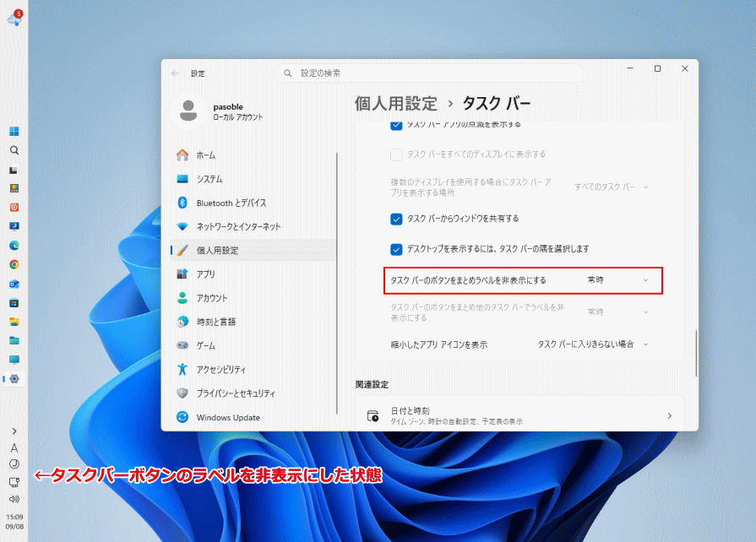Open volume speaker icon in tray
Viewport: 756px width, 542px height.
pyautogui.click(x=14, y=499)
